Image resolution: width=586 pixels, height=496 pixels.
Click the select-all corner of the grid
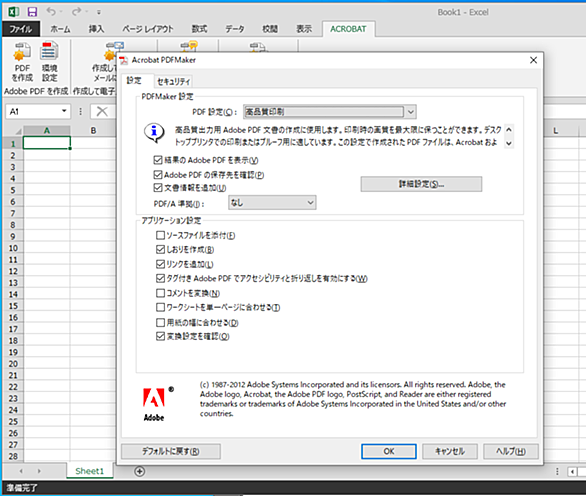tap(13, 130)
